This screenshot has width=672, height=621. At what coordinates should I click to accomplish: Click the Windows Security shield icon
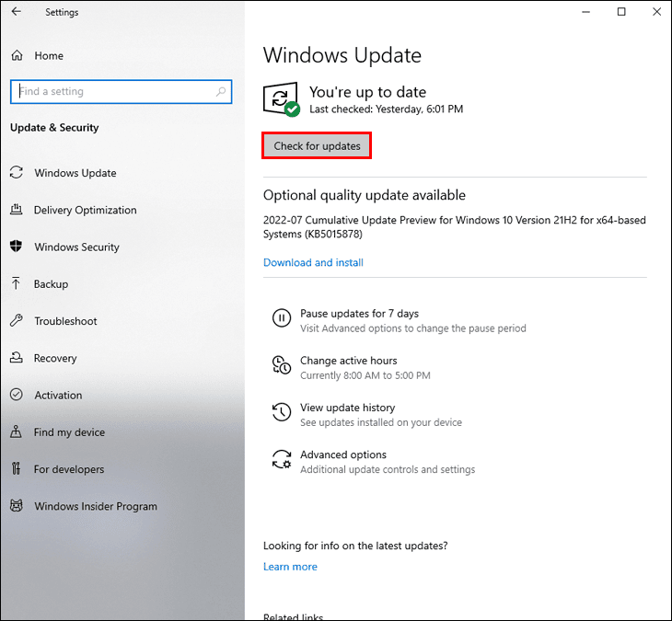pyautogui.click(x=17, y=247)
